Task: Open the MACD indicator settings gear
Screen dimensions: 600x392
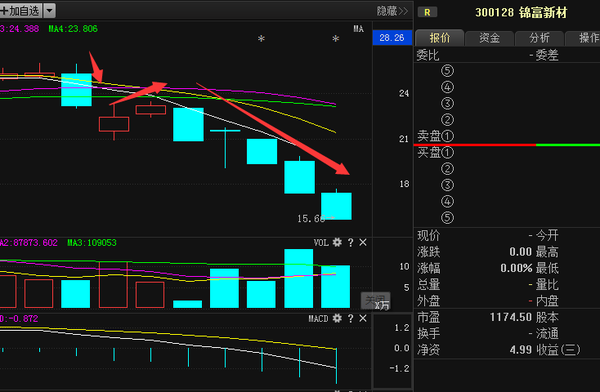Action: [x=337, y=318]
